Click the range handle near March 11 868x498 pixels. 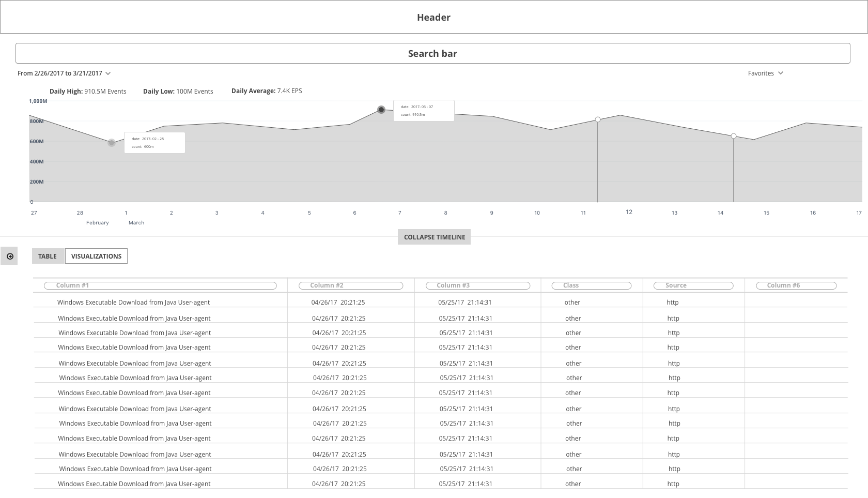[598, 119]
